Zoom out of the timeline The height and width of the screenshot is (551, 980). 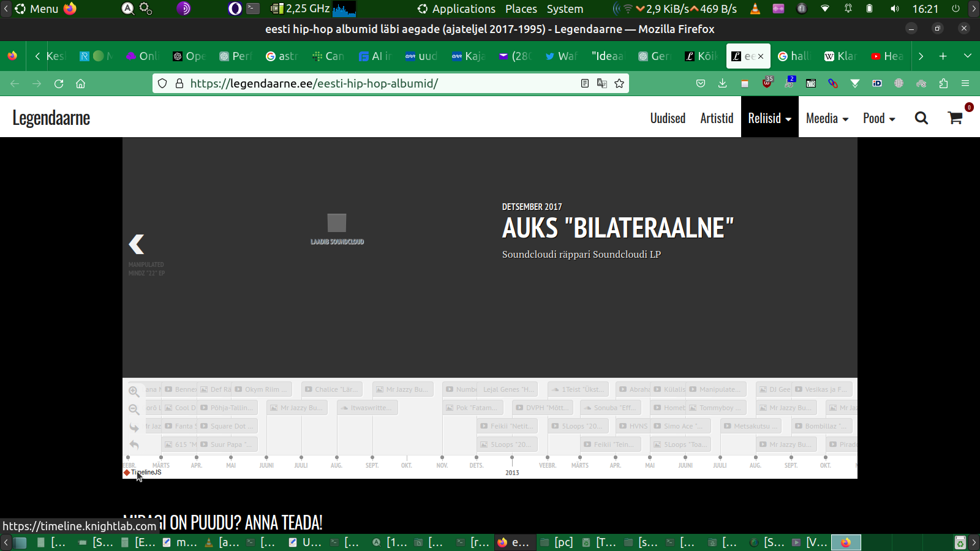point(134,410)
